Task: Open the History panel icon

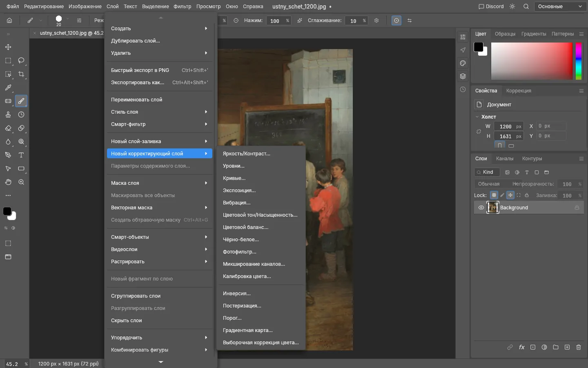Action: 463,90
